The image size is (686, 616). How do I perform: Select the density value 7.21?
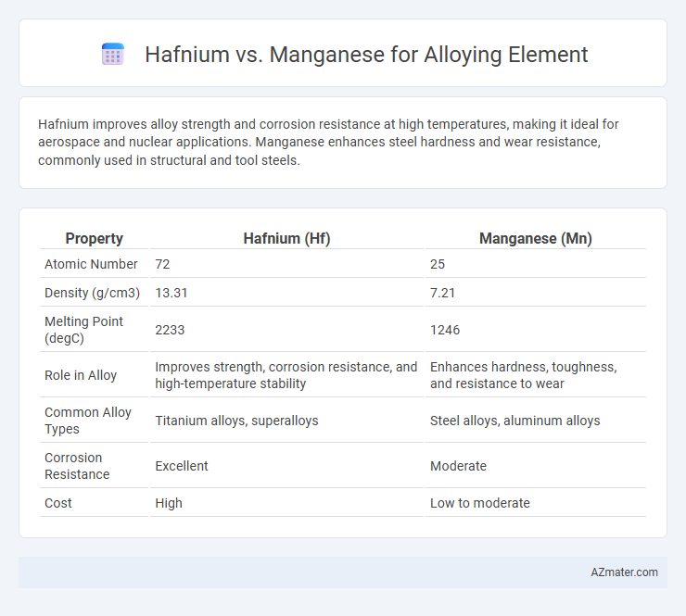point(443,293)
